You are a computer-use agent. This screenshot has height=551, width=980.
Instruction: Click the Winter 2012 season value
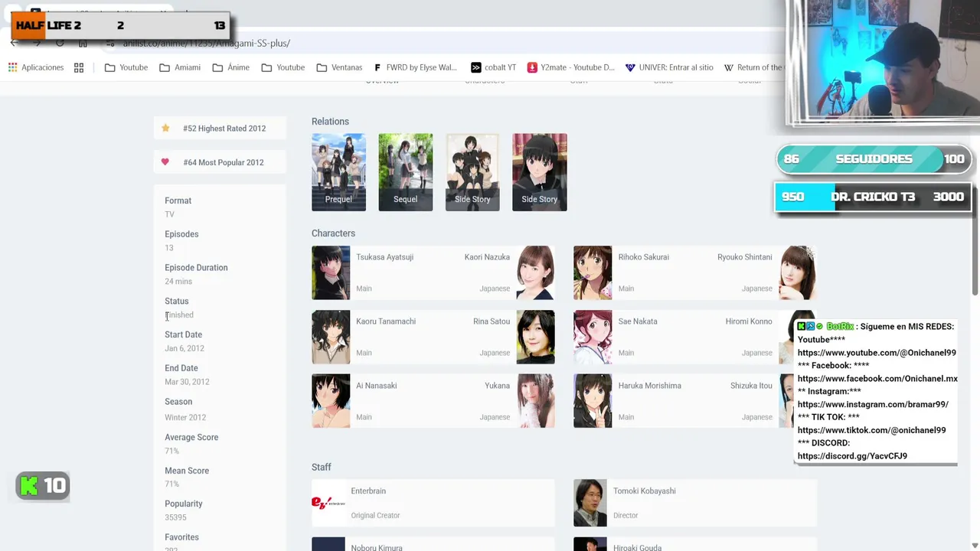point(185,417)
